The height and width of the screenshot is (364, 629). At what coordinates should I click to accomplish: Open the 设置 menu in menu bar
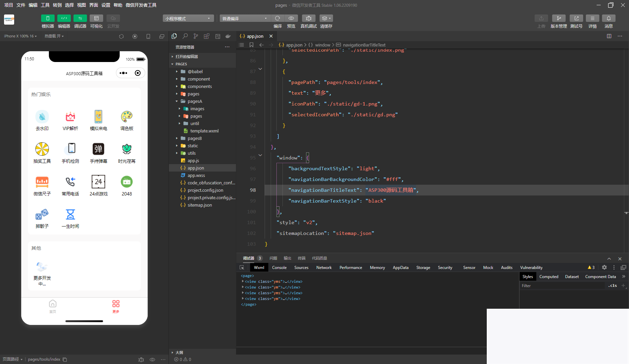(106, 5)
